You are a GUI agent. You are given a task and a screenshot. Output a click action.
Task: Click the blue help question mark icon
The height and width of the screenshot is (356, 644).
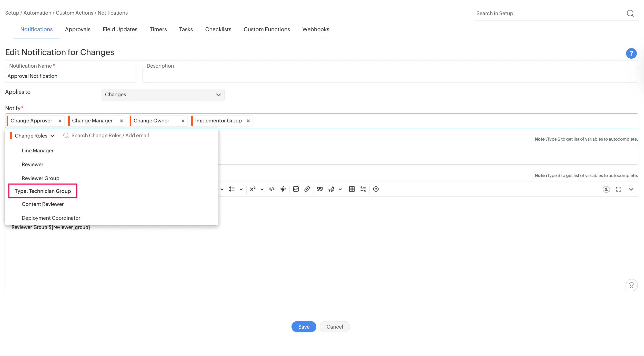(631, 53)
